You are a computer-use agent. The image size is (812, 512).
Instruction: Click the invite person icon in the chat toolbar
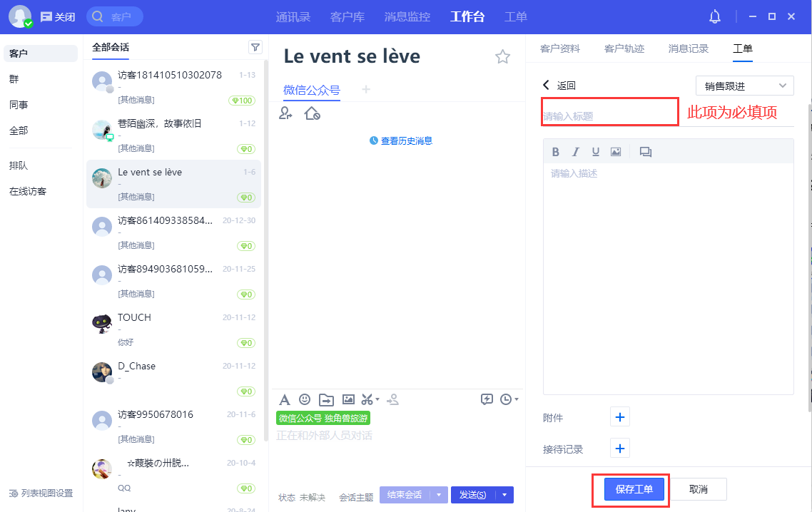[393, 399]
